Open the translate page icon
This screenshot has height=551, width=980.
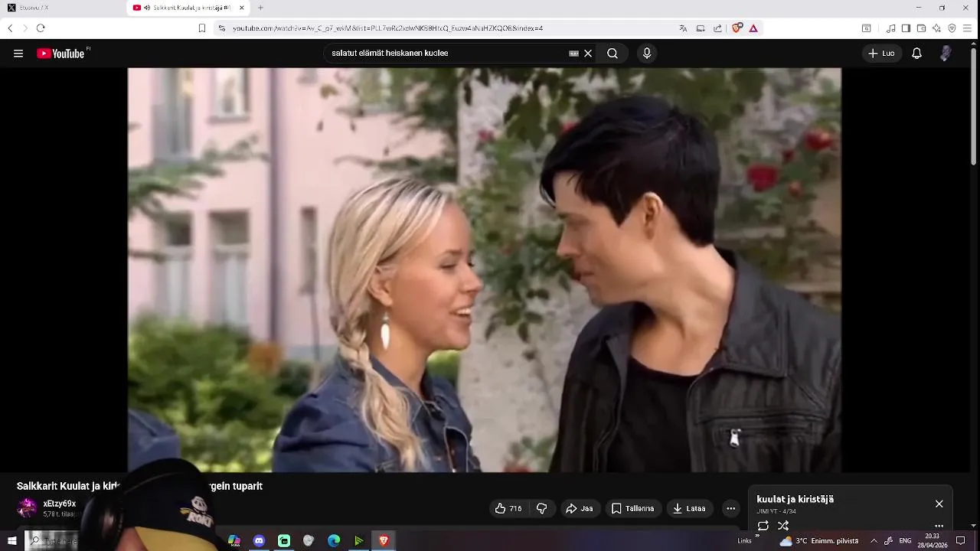point(683,28)
